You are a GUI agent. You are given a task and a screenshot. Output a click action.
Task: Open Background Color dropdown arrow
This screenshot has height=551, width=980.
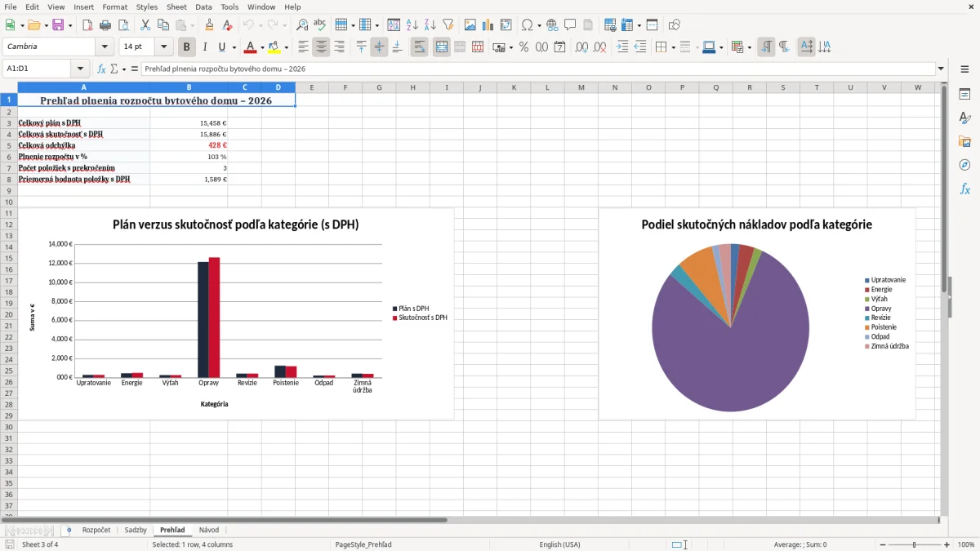tap(286, 47)
